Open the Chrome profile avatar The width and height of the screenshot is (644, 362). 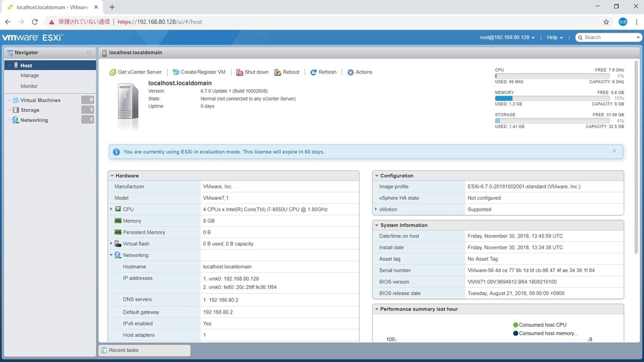[623, 22]
